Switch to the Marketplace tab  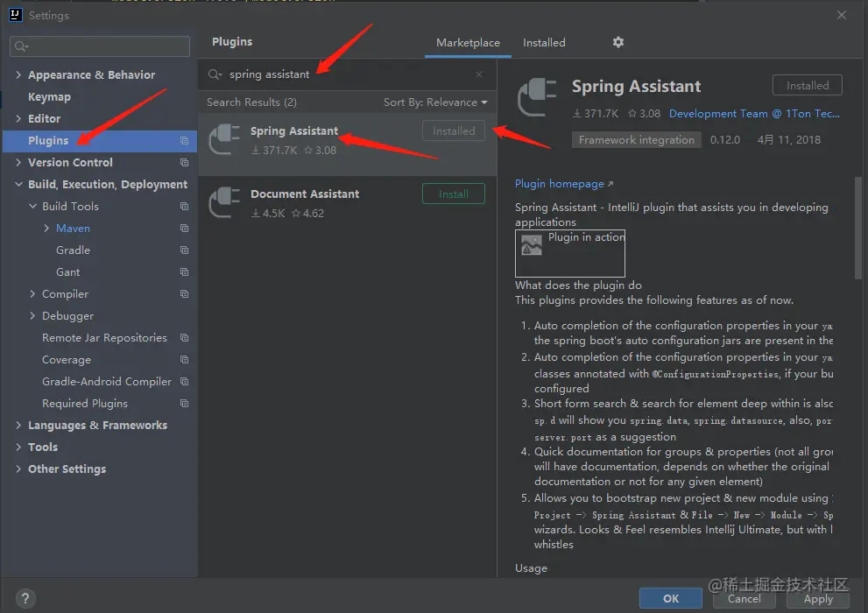coord(468,43)
